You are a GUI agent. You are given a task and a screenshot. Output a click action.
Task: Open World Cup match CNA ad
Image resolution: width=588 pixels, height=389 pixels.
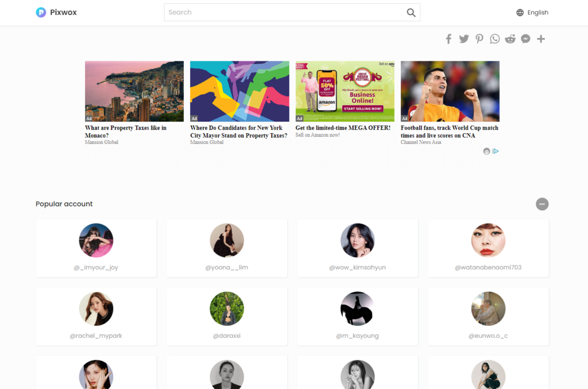click(x=450, y=103)
